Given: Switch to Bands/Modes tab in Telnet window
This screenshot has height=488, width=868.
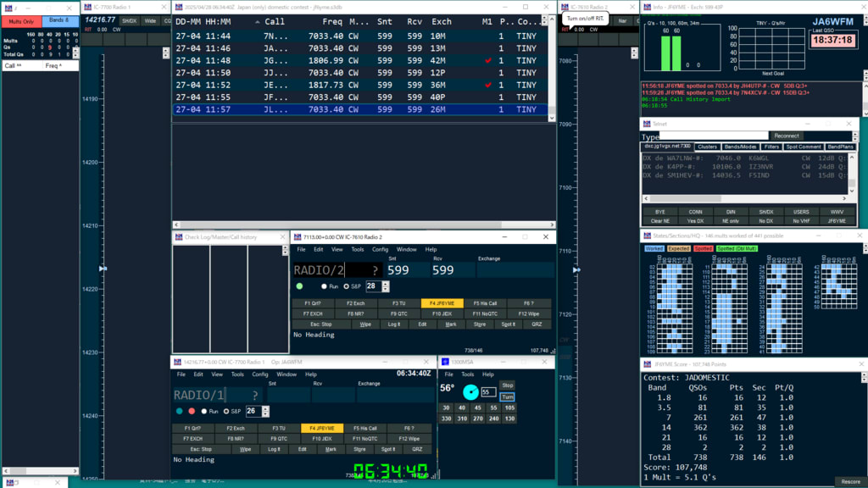Looking at the screenshot, I should tap(740, 147).
